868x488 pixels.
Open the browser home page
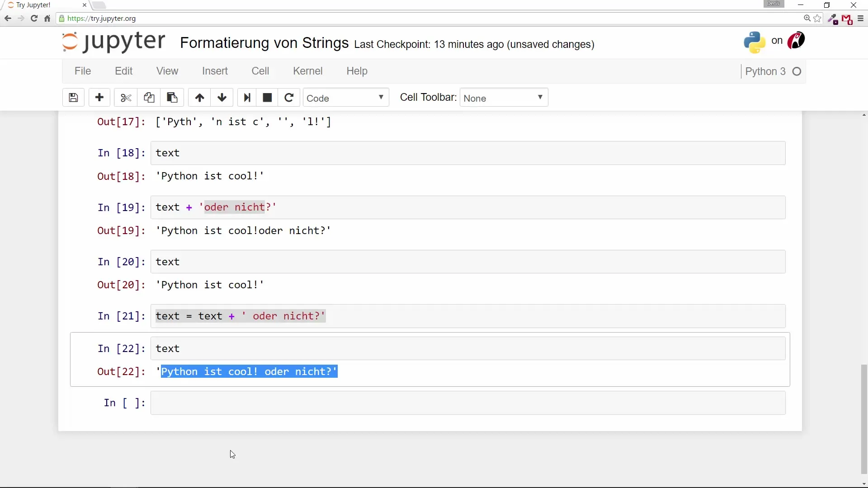pos(47,19)
